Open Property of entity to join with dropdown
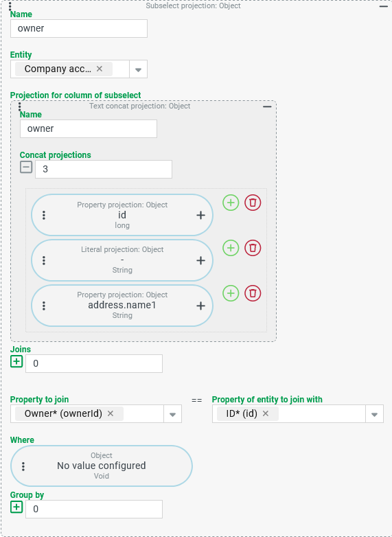Image resolution: width=392 pixels, height=537 pixels. pyautogui.click(x=375, y=413)
